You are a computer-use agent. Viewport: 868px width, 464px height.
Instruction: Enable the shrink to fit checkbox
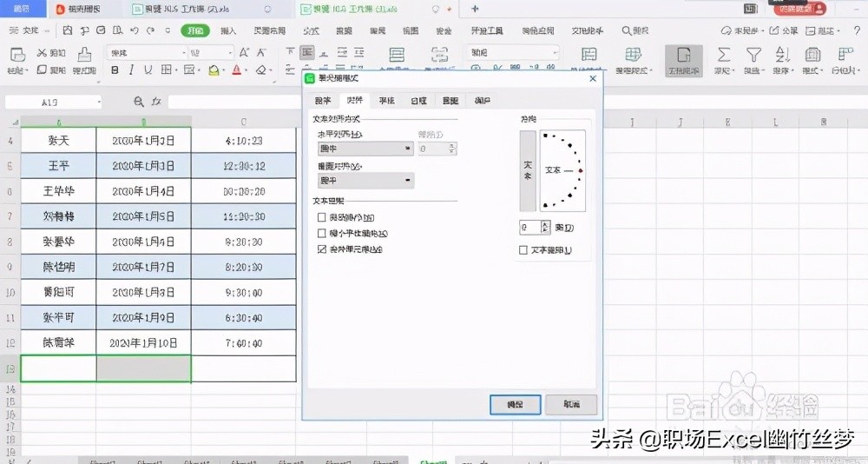click(x=322, y=233)
